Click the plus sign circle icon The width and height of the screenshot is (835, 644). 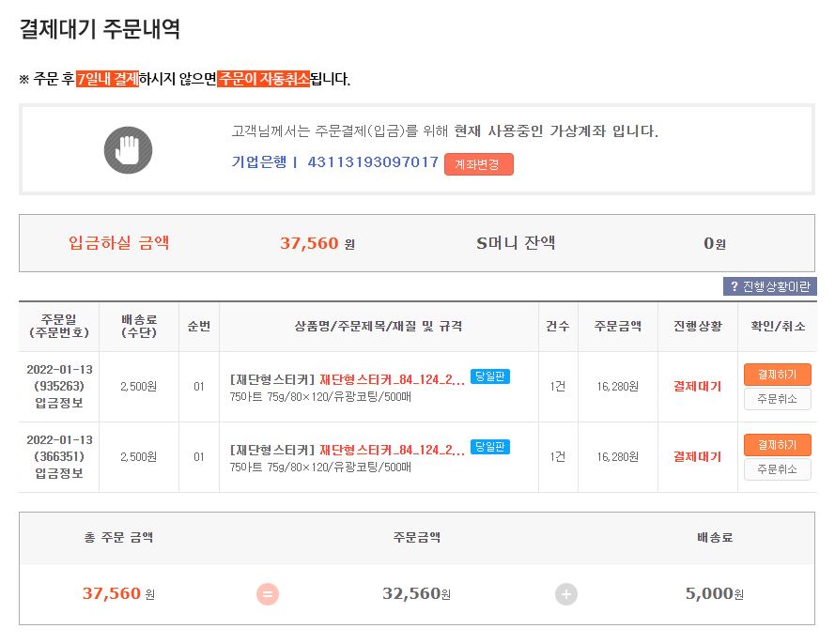[x=566, y=594]
